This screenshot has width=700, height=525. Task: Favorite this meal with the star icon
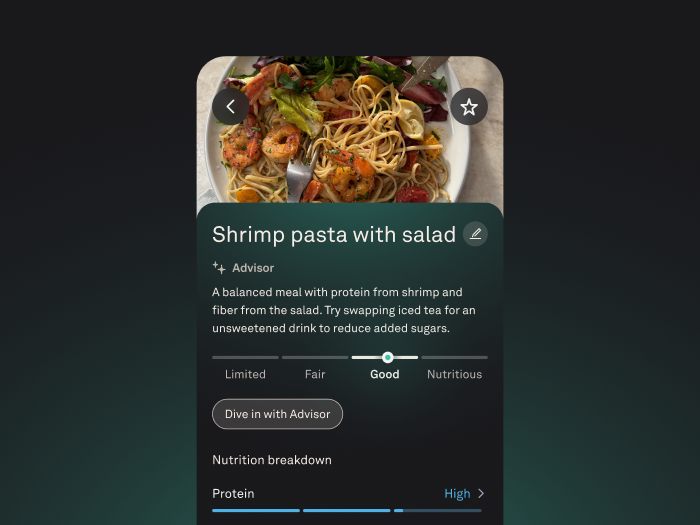pyautogui.click(x=469, y=107)
